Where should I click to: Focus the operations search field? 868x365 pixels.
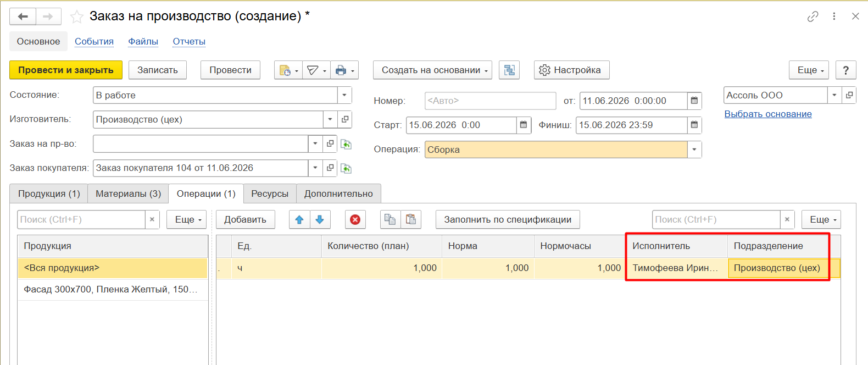(716, 219)
